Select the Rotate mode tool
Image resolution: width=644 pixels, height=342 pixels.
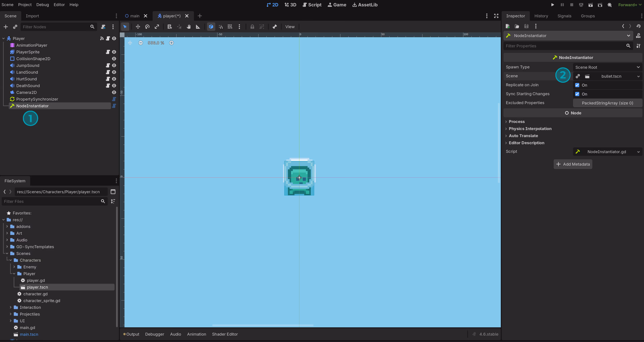point(147,27)
